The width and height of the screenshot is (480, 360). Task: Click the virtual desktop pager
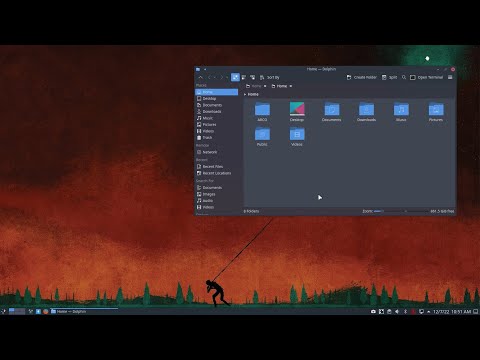pyautogui.click(x=17, y=311)
